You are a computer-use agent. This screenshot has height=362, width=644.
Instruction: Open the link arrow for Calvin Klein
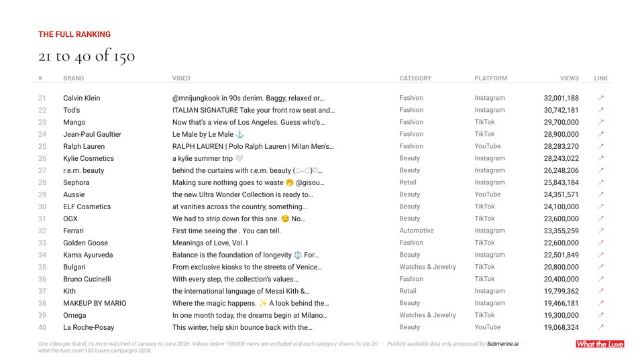pyautogui.click(x=601, y=98)
